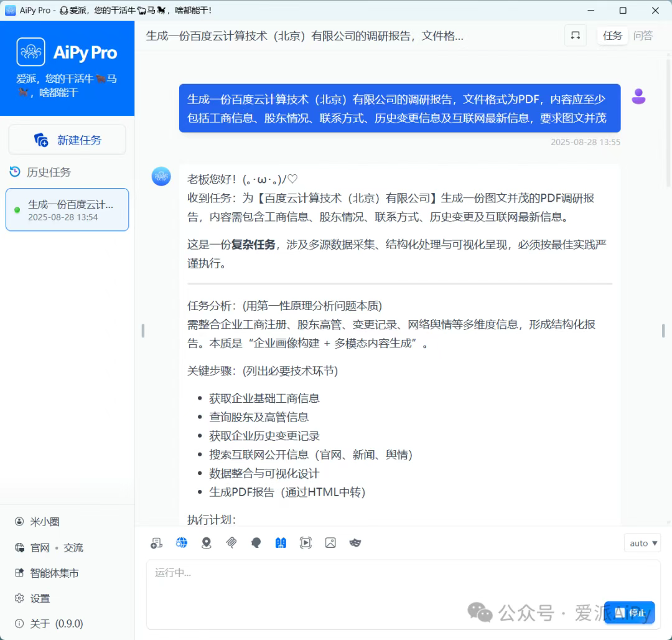This screenshot has height=640, width=672.
Task: Click the settings gear icon in sidebar
Action: coord(19,598)
